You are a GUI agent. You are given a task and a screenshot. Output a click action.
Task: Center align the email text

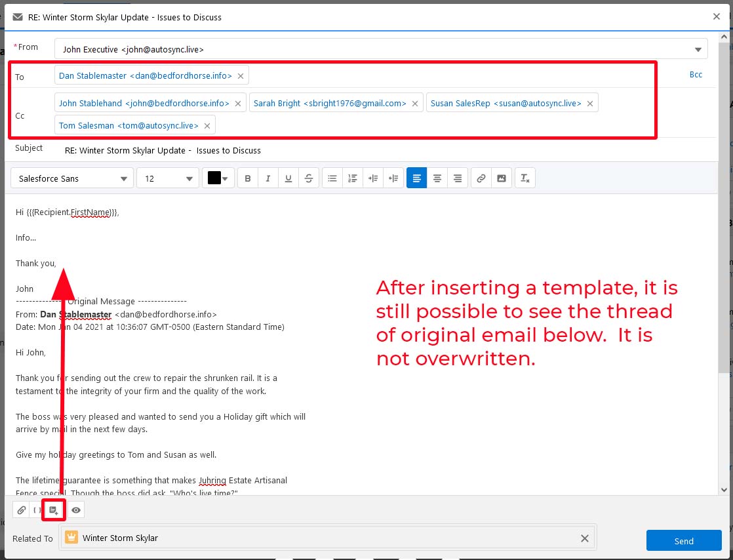tap(437, 178)
